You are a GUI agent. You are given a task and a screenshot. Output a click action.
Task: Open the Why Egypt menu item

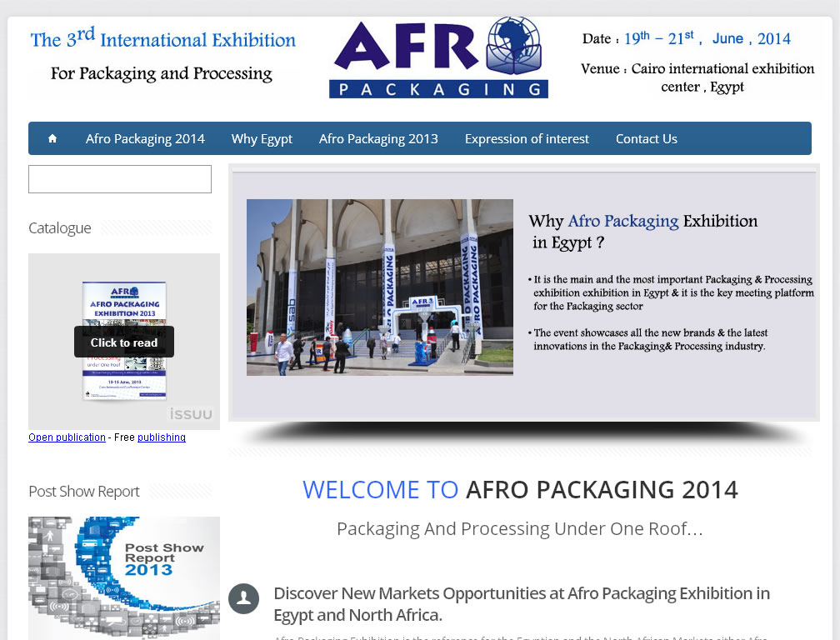(x=262, y=138)
